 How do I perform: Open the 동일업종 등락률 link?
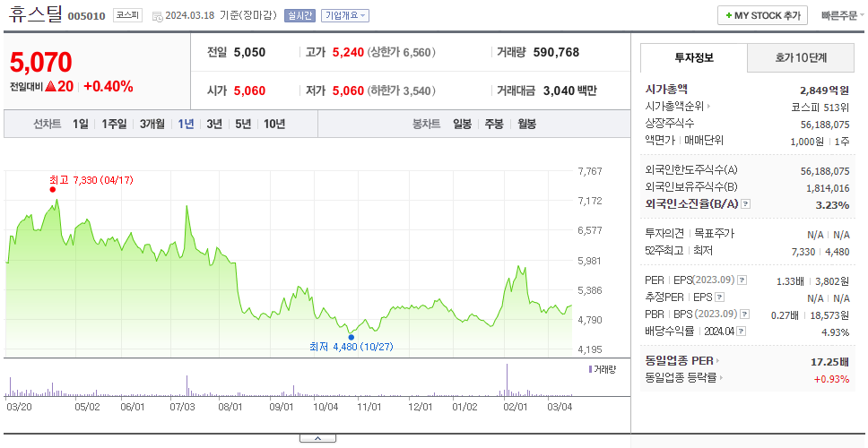point(684,378)
